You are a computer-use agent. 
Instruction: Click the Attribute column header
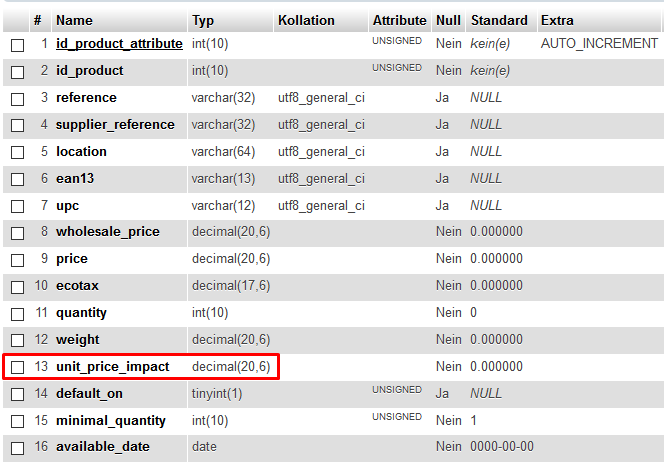click(x=399, y=20)
